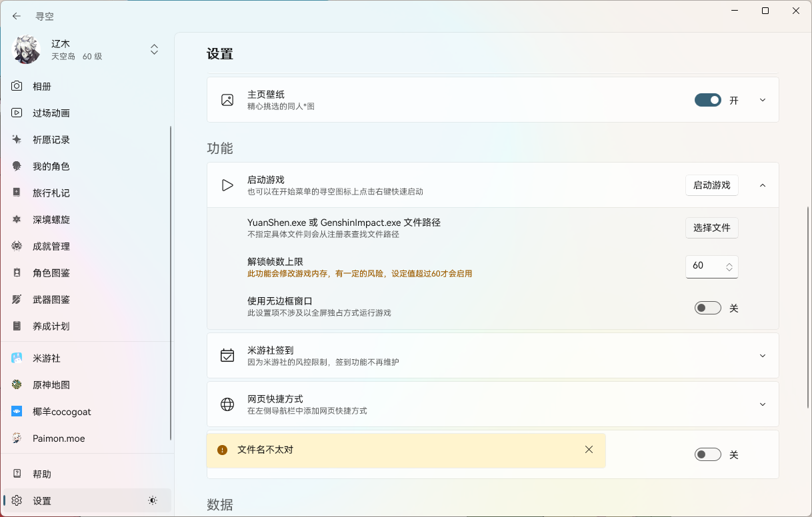Click 选择文件 to pick the game executable

pyautogui.click(x=711, y=227)
